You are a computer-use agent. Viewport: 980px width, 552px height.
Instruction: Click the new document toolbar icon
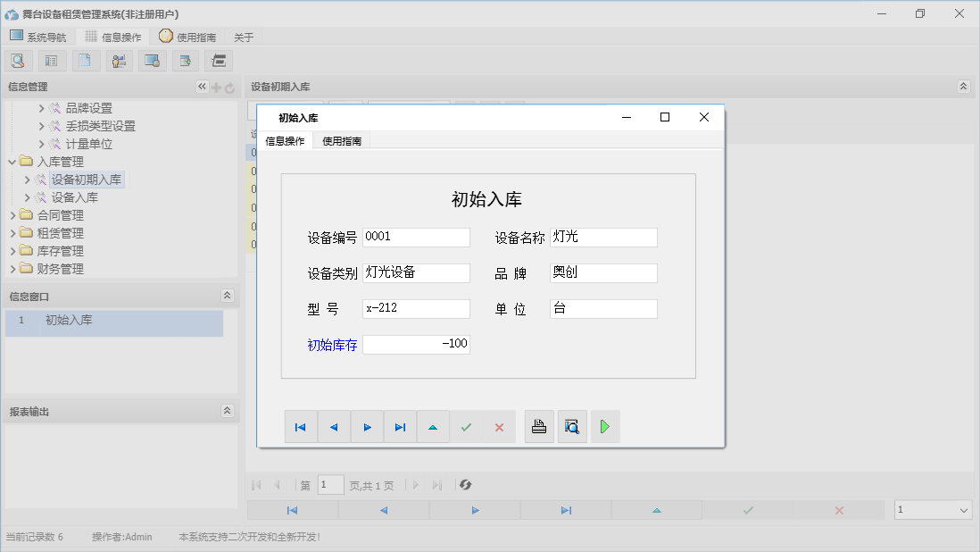point(85,60)
